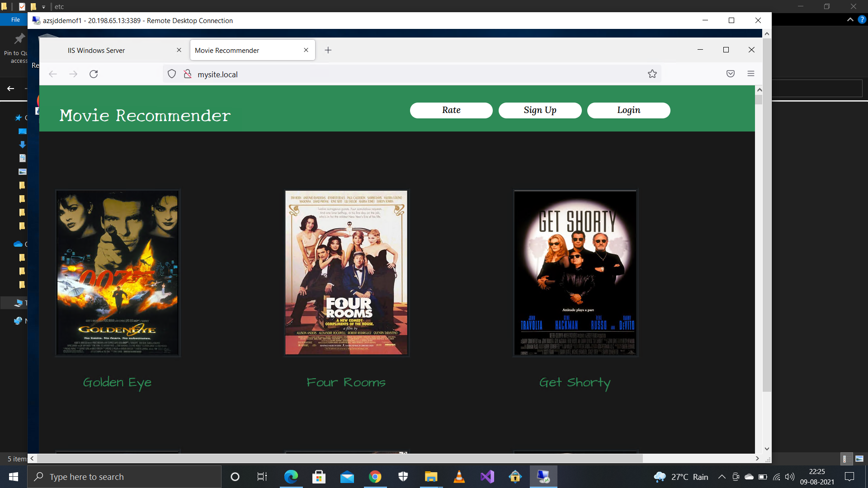Close the IIS Windows Server tab
868x488 pixels.
(179, 50)
